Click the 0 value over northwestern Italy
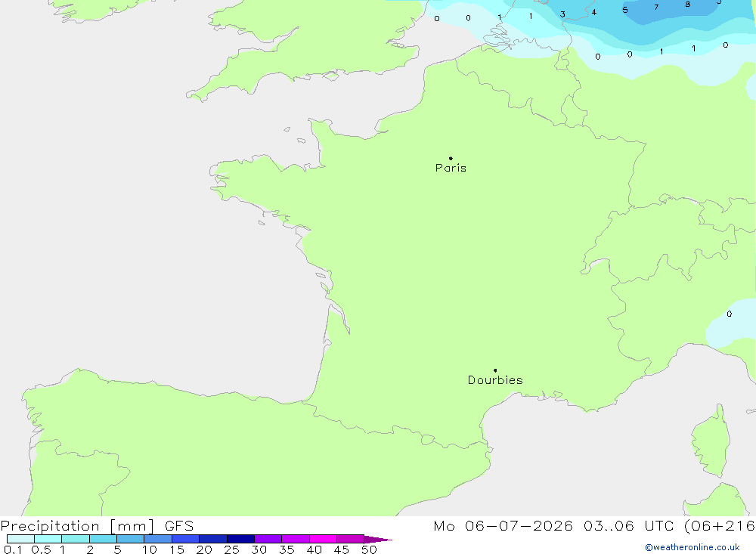Screen dimensions: 756x554 click(729, 314)
